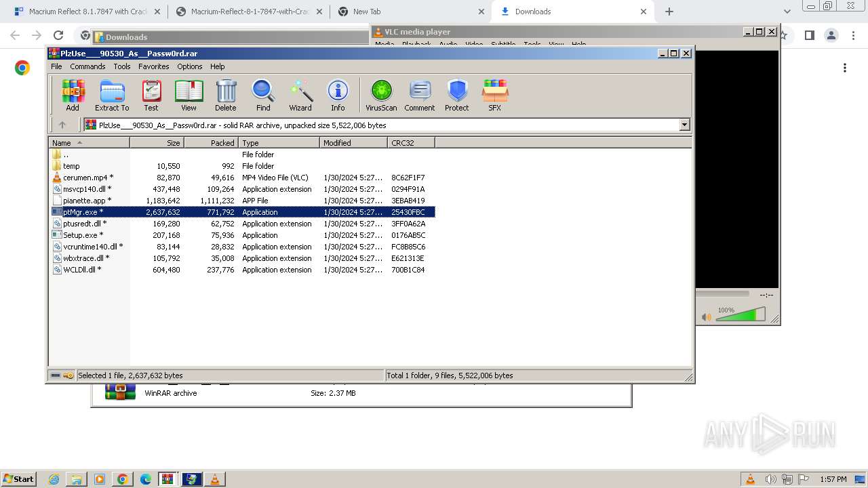Run VirusScan on archive
Screen dimensions: 868x488
point(381,95)
